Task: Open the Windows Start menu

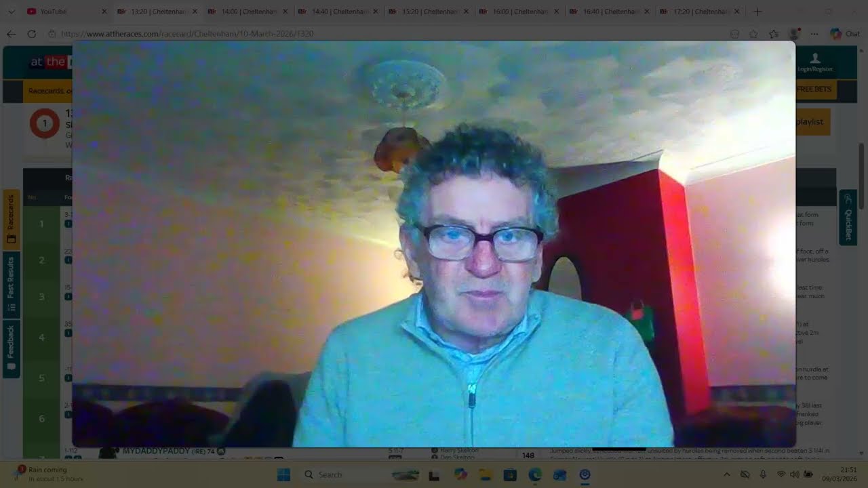Action: [x=283, y=474]
